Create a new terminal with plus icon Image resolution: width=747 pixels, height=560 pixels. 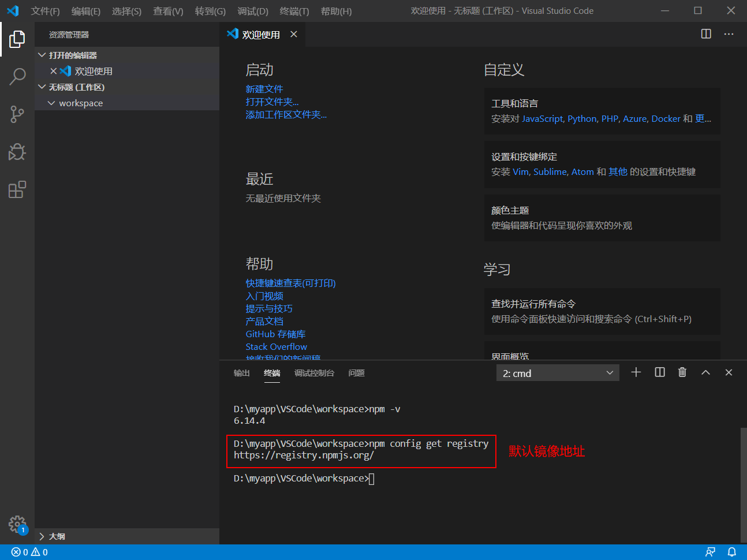636,372
